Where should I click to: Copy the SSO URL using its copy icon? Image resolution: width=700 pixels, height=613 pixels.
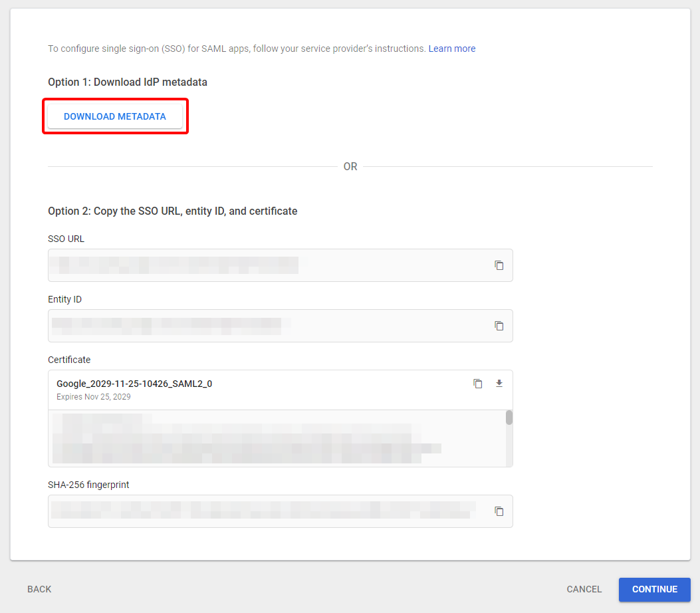(499, 265)
